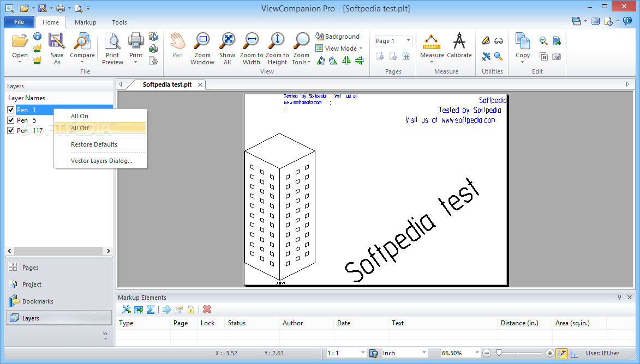640x364 pixels.
Task: Select the Zoom Window tool
Action: (x=202, y=48)
